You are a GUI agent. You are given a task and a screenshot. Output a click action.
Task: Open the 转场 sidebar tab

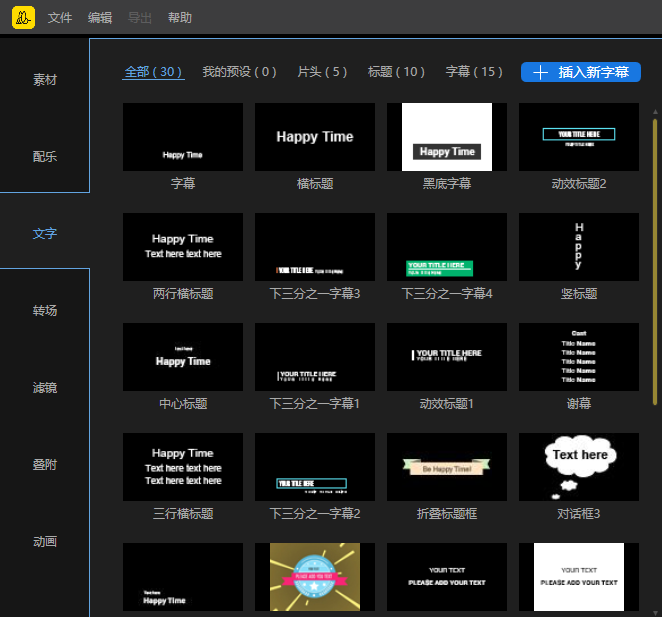[45, 310]
